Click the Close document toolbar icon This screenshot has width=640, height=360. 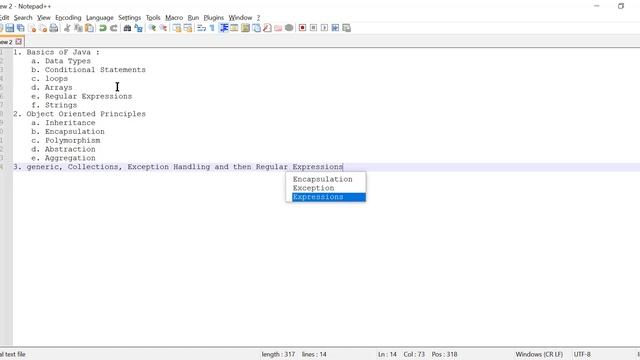click(x=32, y=28)
